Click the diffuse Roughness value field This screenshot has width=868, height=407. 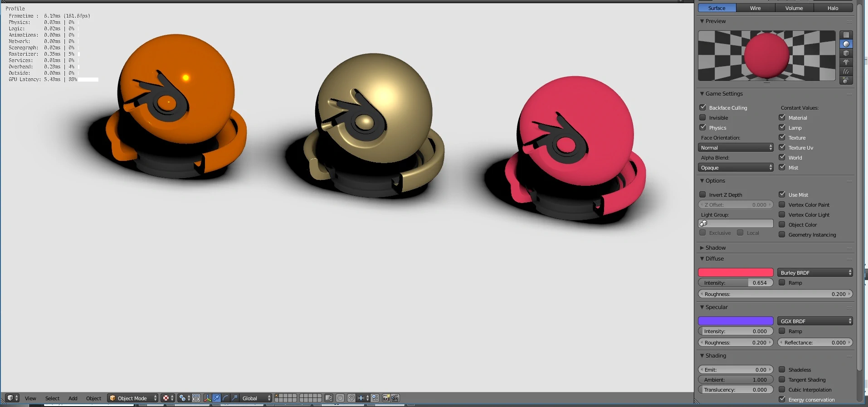pyautogui.click(x=775, y=294)
